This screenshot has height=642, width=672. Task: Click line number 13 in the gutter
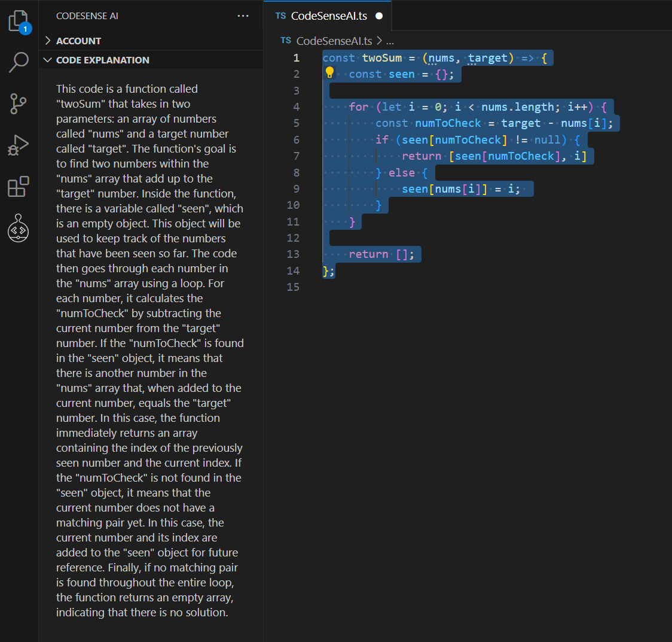(x=293, y=254)
